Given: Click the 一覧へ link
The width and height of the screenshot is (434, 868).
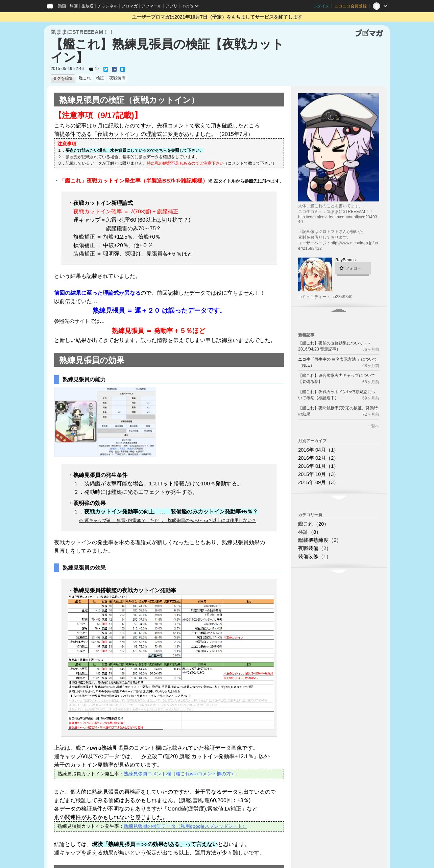Looking at the screenshot, I should click(373, 426).
